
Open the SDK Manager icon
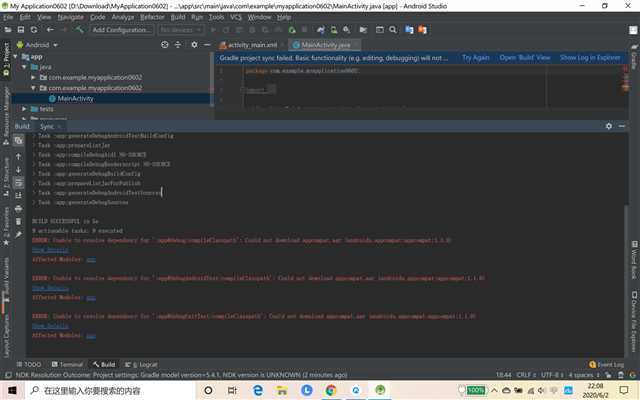tap(347, 30)
